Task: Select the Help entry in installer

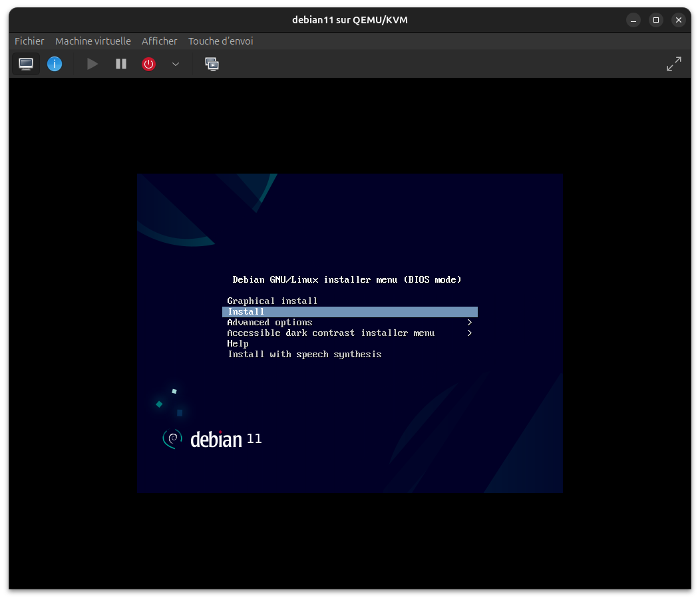Action: point(238,344)
